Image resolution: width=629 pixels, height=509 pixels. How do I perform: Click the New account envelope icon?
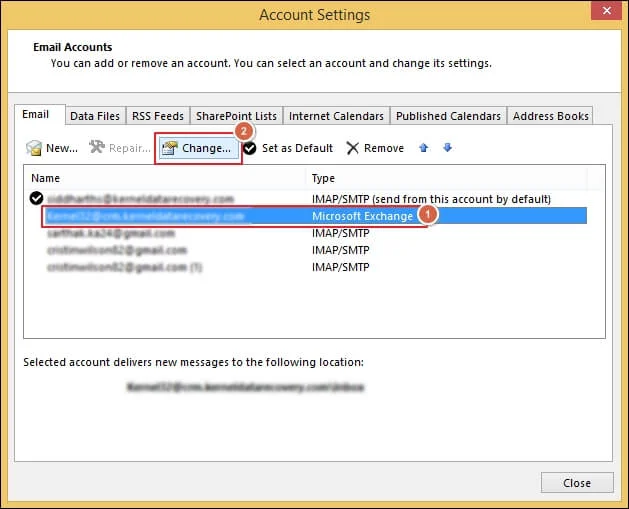click(x=34, y=148)
